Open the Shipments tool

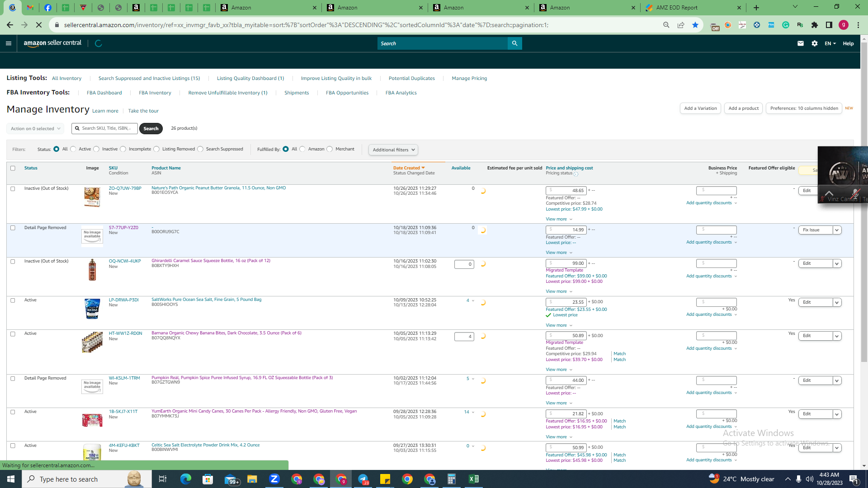point(297,93)
